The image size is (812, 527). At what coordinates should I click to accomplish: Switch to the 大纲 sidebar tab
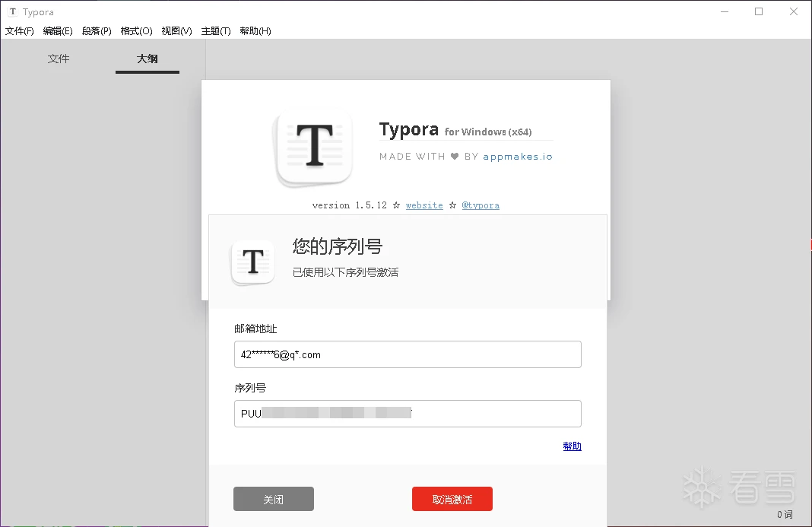pyautogui.click(x=147, y=59)
